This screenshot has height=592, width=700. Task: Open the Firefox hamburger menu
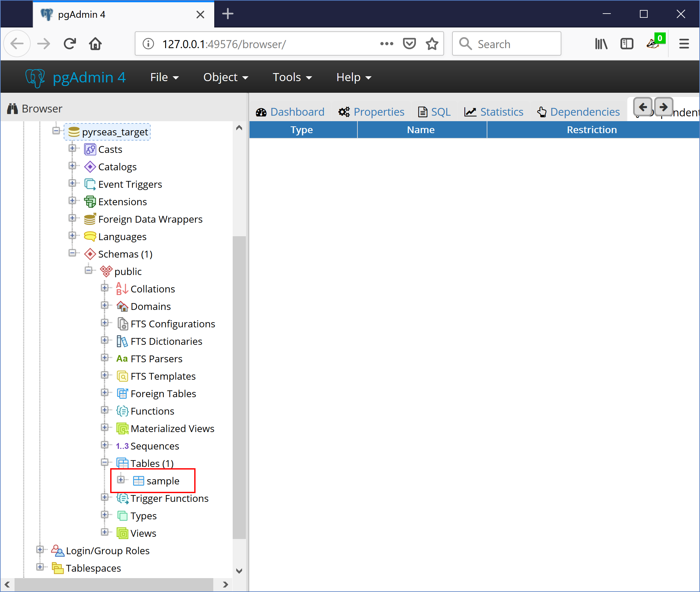[684, 44]
